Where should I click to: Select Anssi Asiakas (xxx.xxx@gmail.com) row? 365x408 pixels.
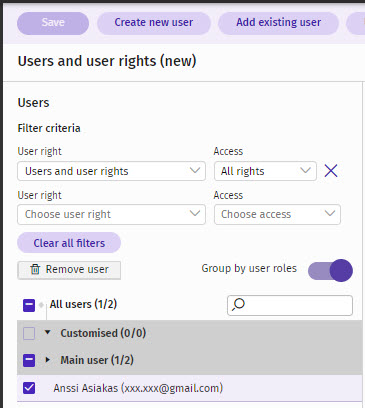[x=189, y=388]
